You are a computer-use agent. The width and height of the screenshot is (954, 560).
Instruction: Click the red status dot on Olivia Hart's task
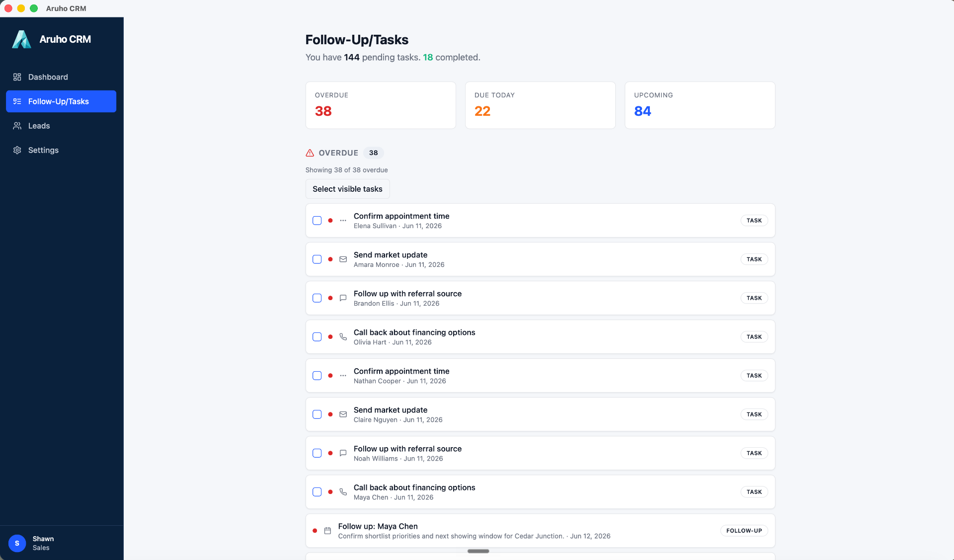[x=330, y=337]
